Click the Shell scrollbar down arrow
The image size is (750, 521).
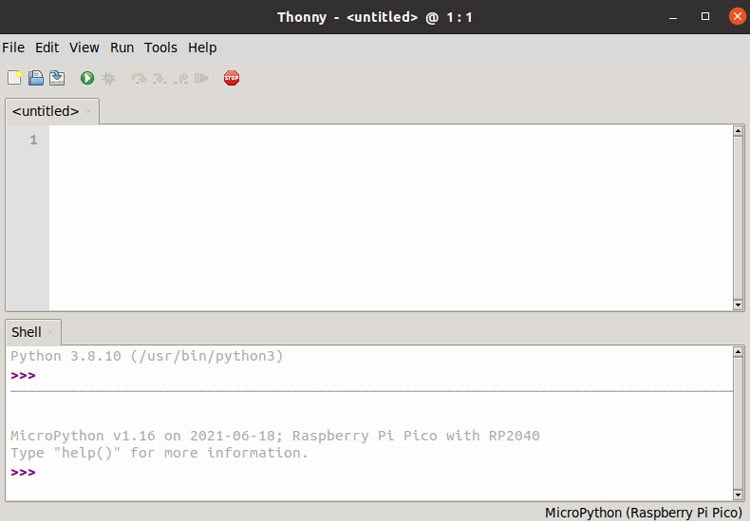(x=738, y=495)
